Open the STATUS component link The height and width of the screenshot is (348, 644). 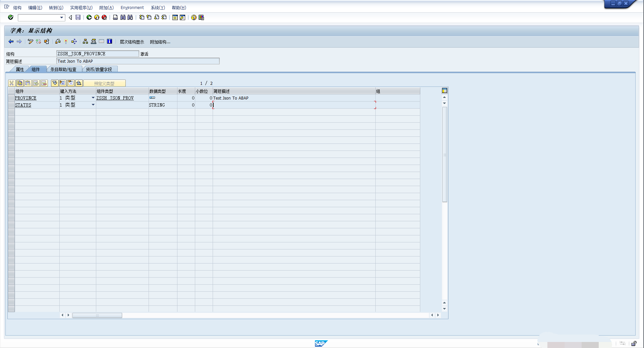(23, 105)
